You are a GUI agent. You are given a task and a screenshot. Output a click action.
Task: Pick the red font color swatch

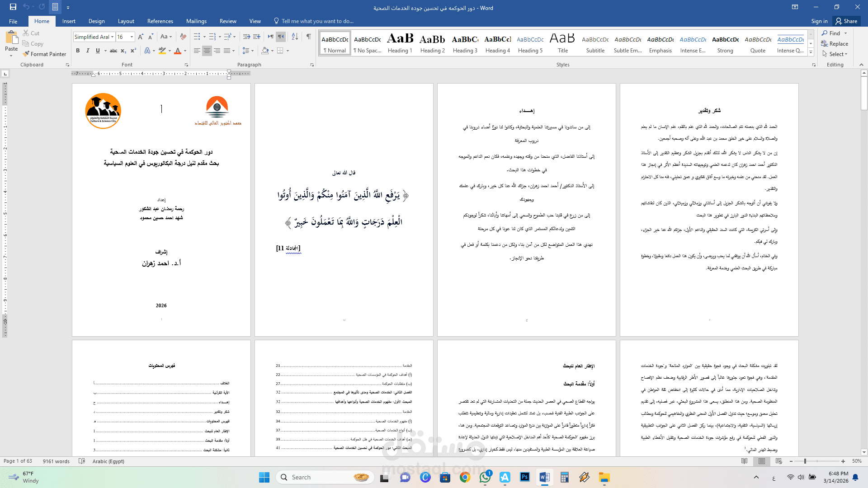(178, 51)
